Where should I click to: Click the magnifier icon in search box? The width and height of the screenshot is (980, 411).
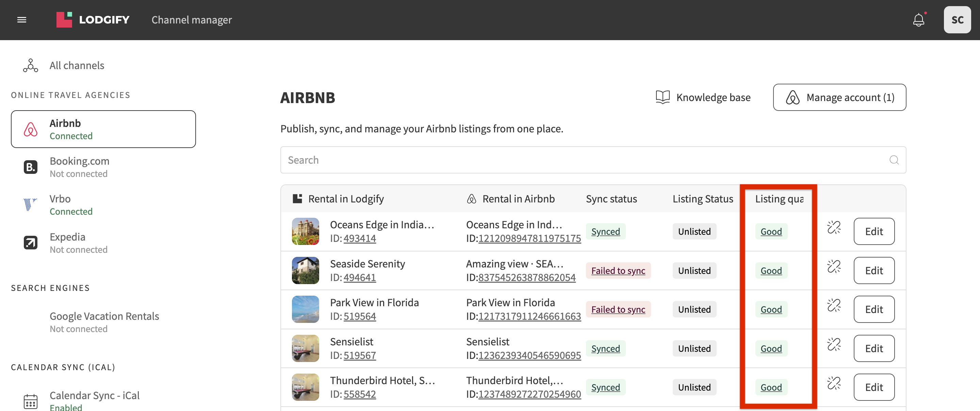point(894,160)
